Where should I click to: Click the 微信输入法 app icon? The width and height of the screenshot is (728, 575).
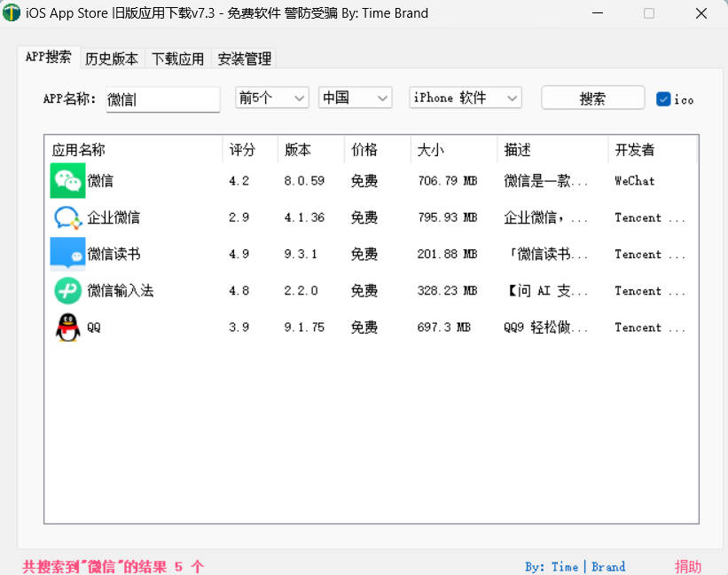[67, 291]
